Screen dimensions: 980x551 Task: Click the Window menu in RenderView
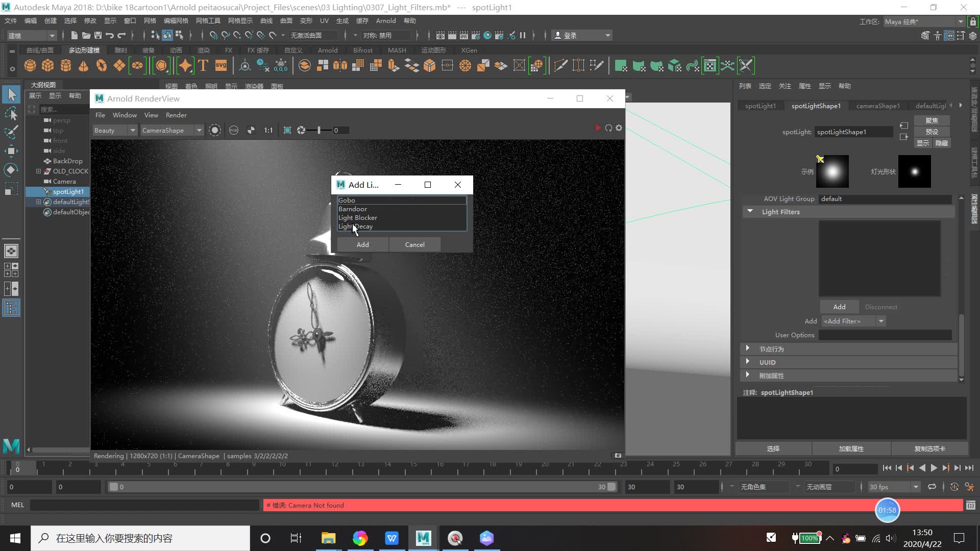point(125,114)
